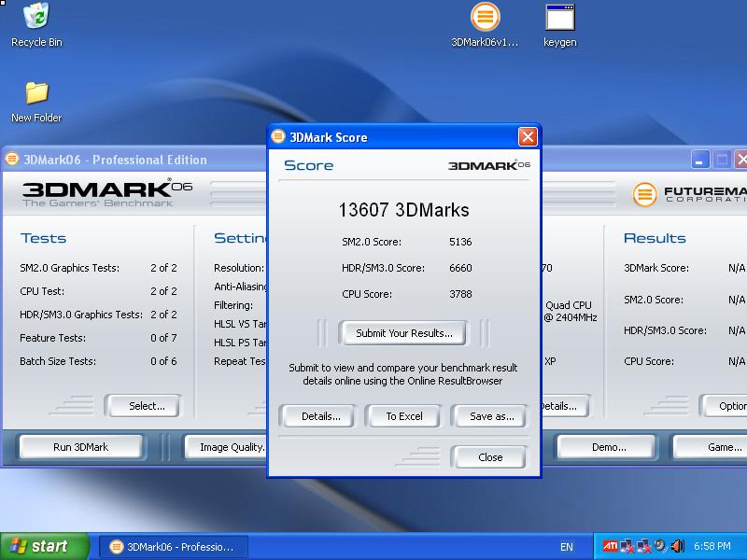Select the keygen desktop icon
747x560 pixels.
click(x=559, y=18)
